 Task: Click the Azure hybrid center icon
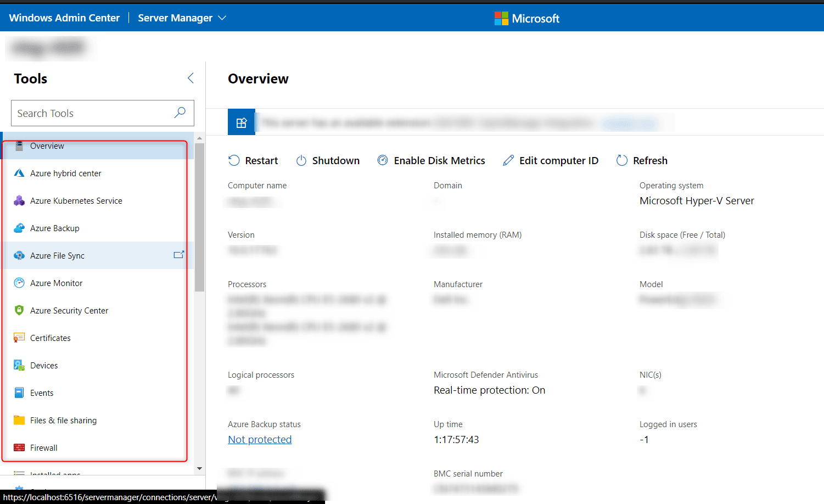coord(19,173)
